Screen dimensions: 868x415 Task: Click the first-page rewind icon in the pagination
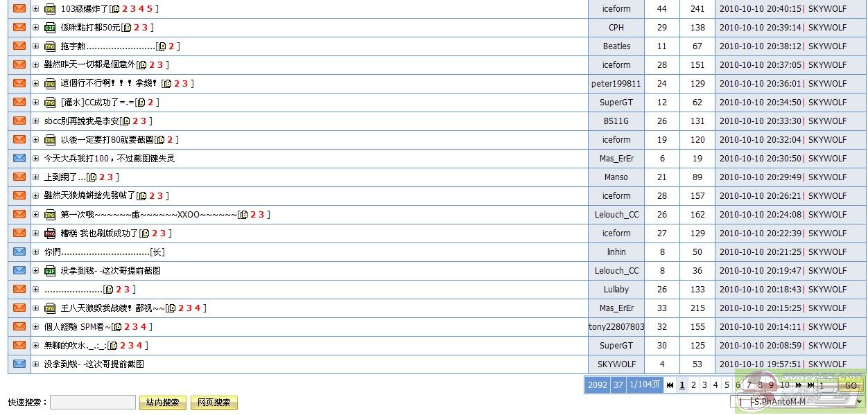click(670, 385)
